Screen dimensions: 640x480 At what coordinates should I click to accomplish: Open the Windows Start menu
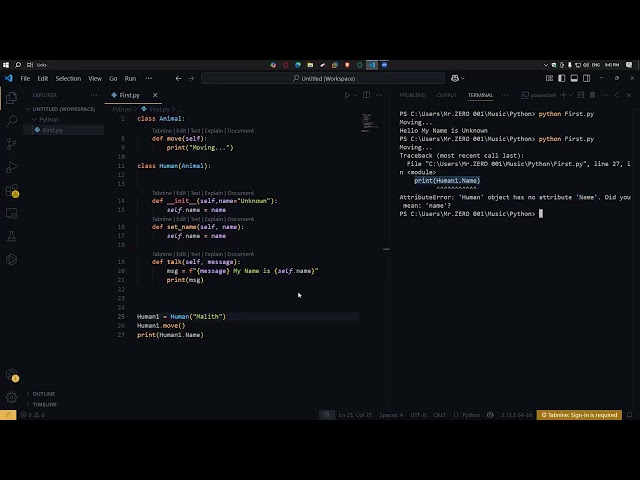click(6, 65)
